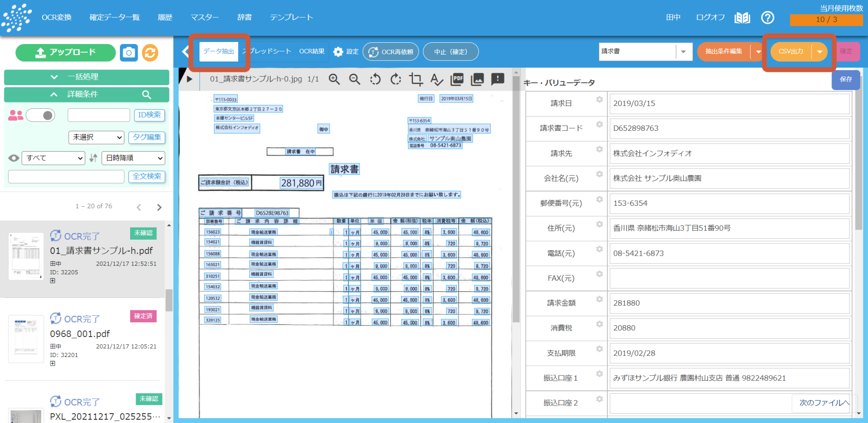Toggle the eye visibility filter icon
The height and width of the screenshot is (423, 868).
pos(14,158)
